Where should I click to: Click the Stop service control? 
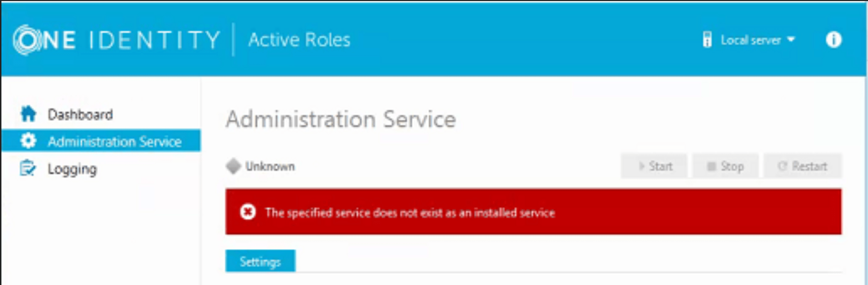coord(725,166)
